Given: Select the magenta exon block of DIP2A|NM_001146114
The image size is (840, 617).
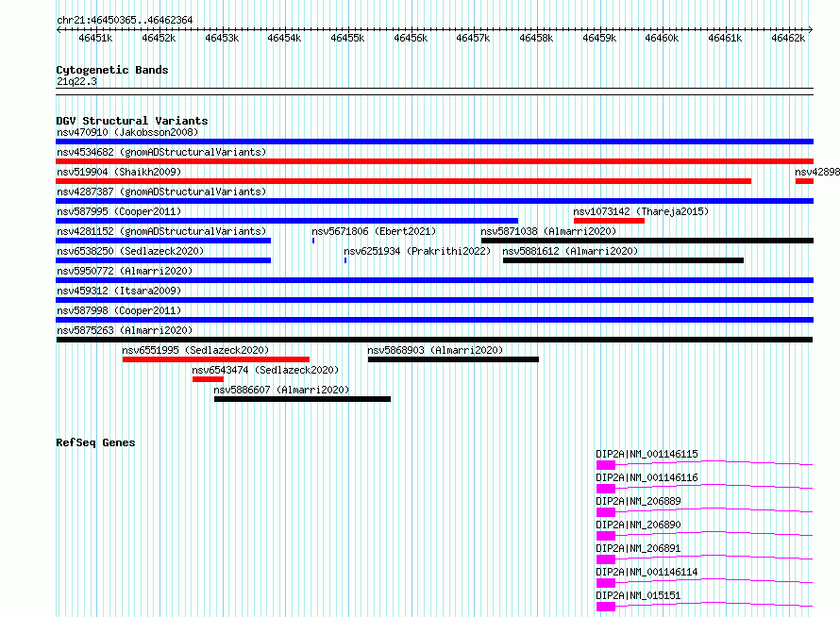Looking at the screenshot, I should click(606, 583).
